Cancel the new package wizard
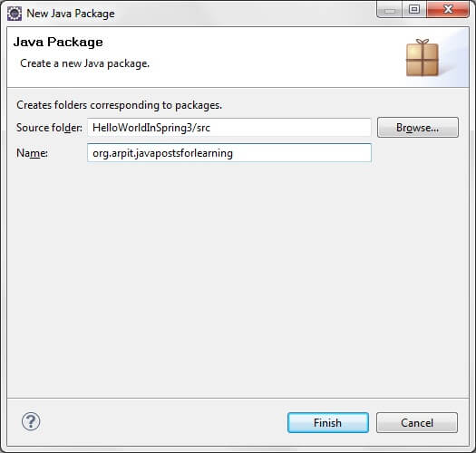Image resolution: width=476 pixels, height=453 pixels. click(417, 423)
